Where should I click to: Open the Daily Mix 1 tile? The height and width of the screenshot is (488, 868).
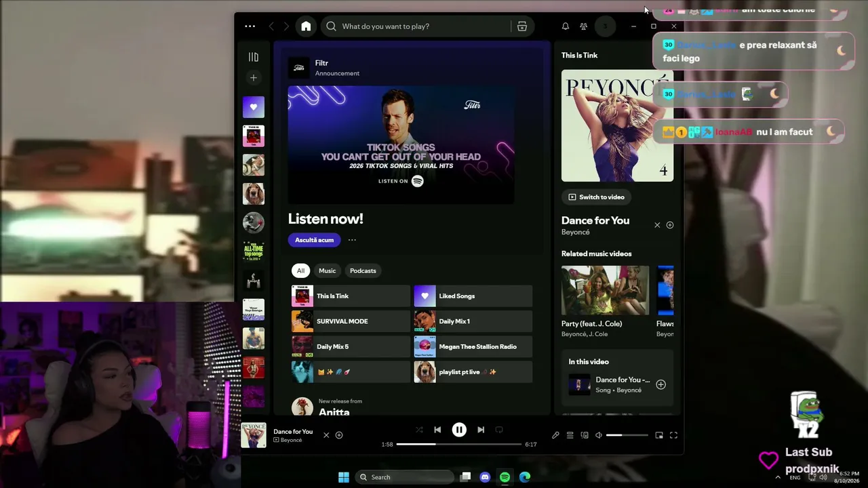pos(473,321)
